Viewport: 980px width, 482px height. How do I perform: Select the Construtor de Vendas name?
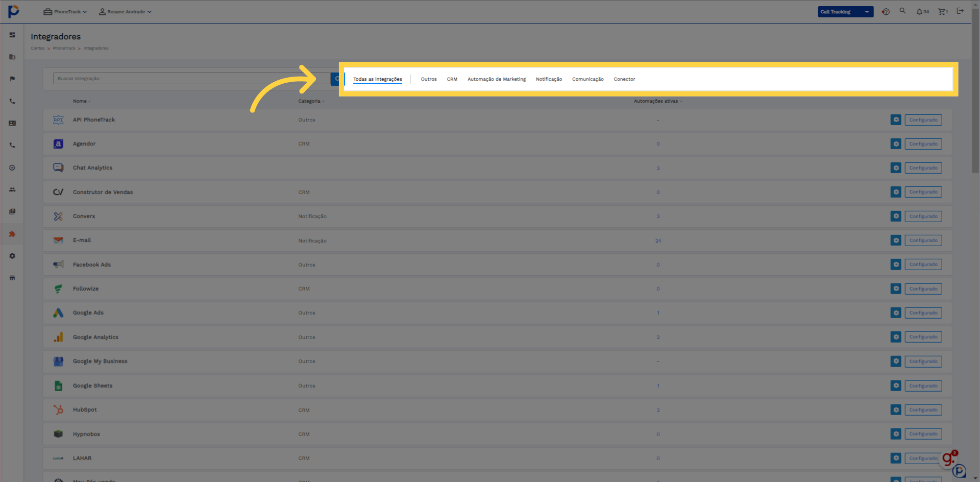[103, 192]
